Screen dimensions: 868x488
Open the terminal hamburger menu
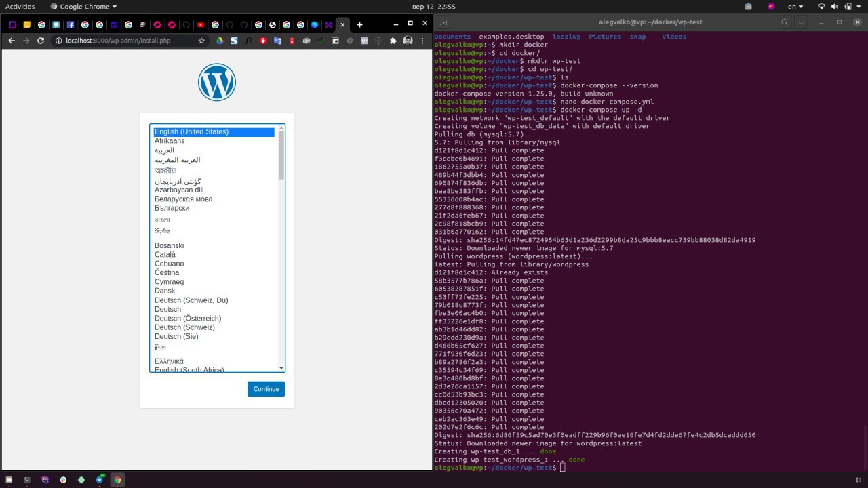(802, 22)
